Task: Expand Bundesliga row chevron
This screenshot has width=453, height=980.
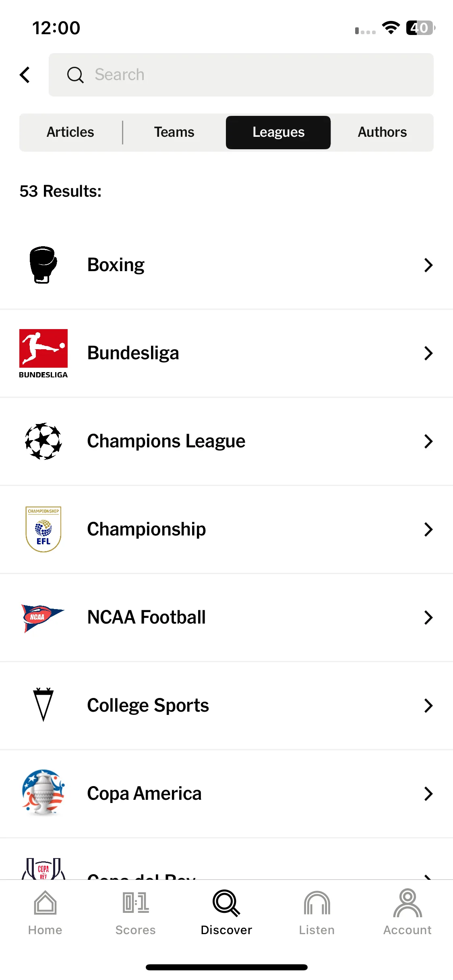Action: click(x=428, y=353)
